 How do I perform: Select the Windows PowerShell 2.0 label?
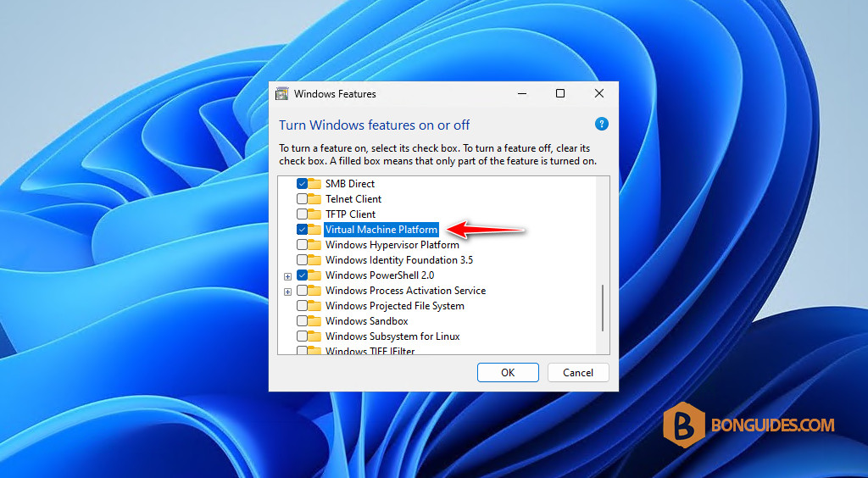point(380,275)
